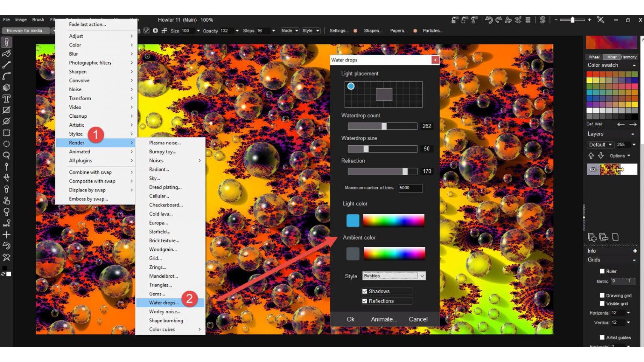Viewport: 644px width, 362px height.
Task: Select the curve drawing tool
Action: [x=6, y=76]
